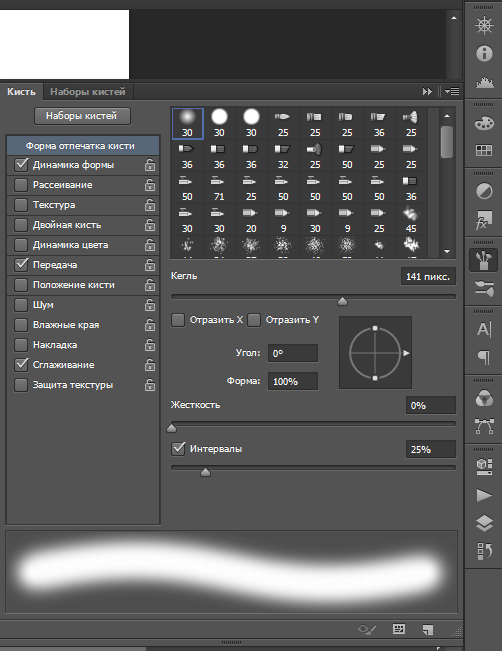Click the Наборы кистей button
The width and height of the screenshot is (502, 651).
point(82,116)
